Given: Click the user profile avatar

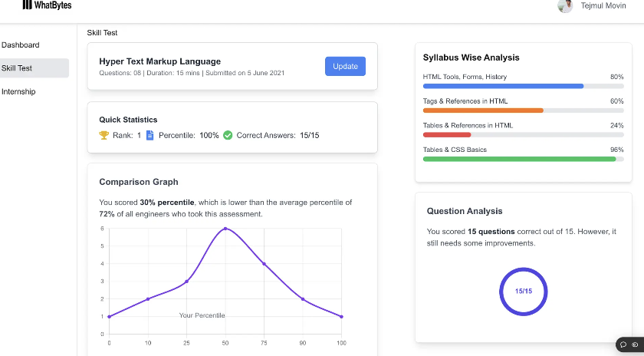Looking at the screenshot, I should (x=565, y=6).
